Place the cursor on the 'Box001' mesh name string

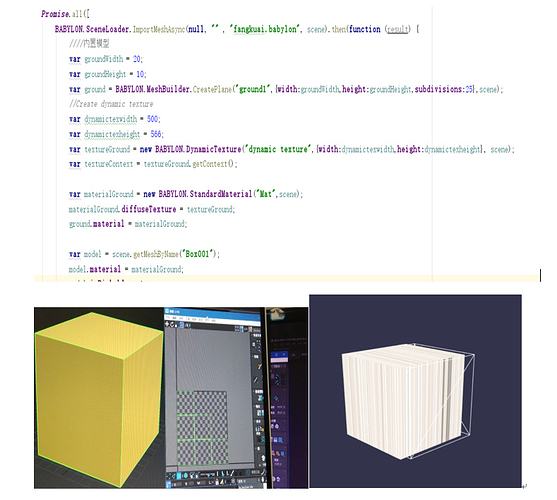click(x=198, y=254)
